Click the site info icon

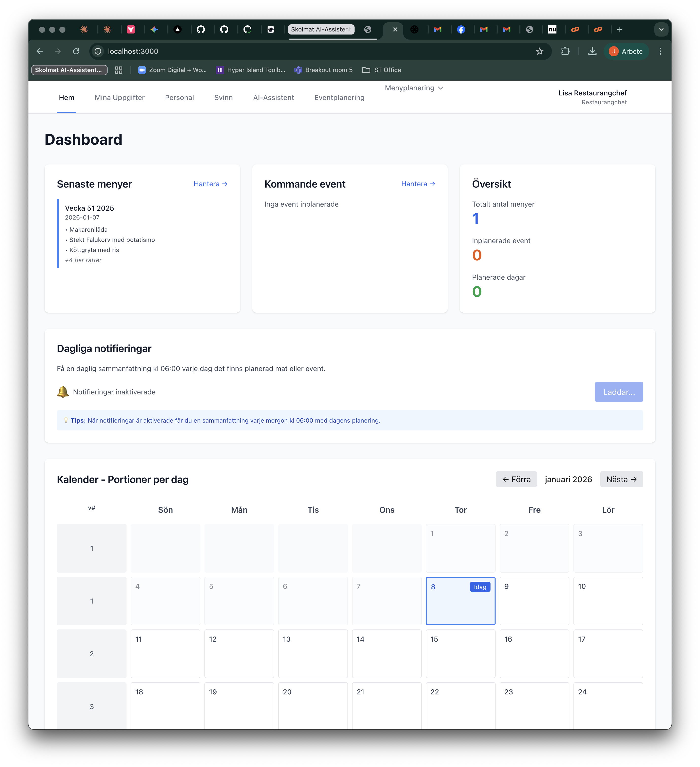point(98,51)
